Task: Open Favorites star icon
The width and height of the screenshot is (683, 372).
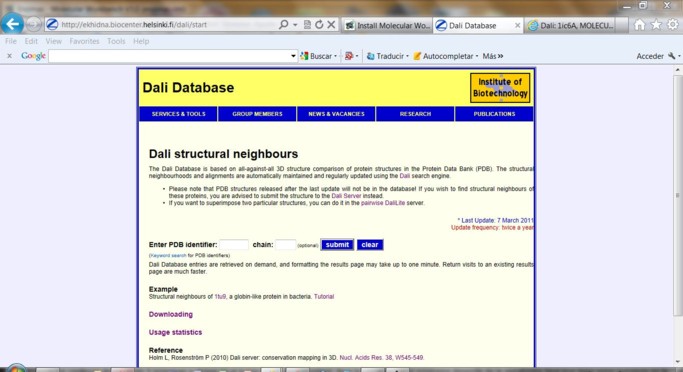Action: [656, 25]
